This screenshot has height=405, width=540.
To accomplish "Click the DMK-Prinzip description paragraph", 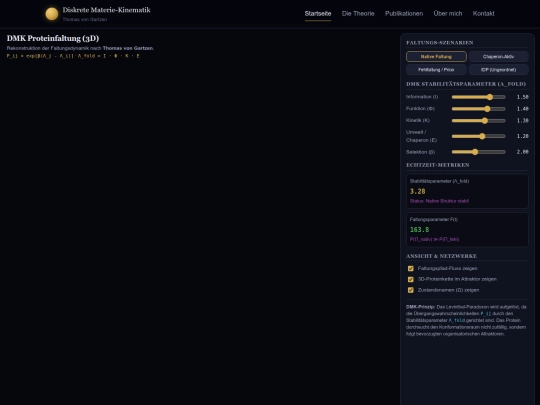I will pos(466,320).
